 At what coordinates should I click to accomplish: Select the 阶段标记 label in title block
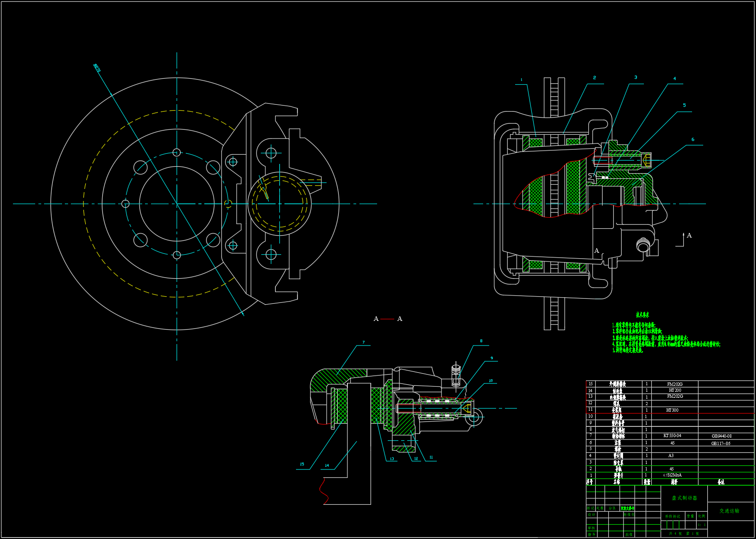click(x=673, y=516)
